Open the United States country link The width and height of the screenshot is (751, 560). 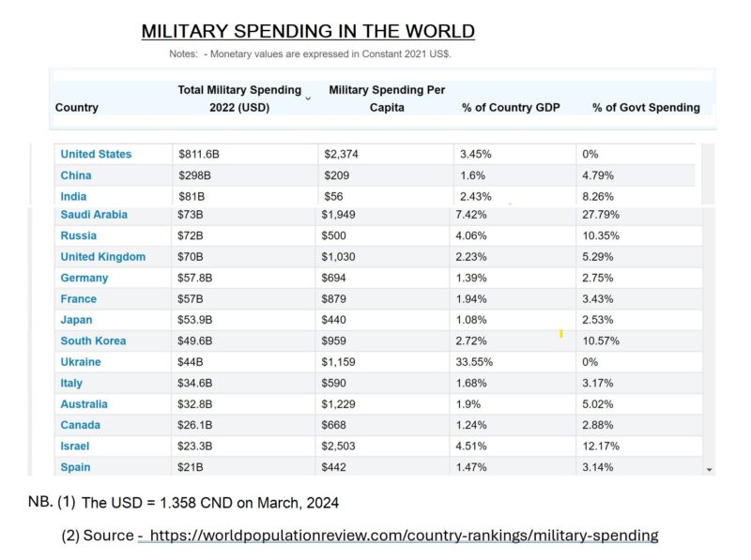(x=96, y=154)
